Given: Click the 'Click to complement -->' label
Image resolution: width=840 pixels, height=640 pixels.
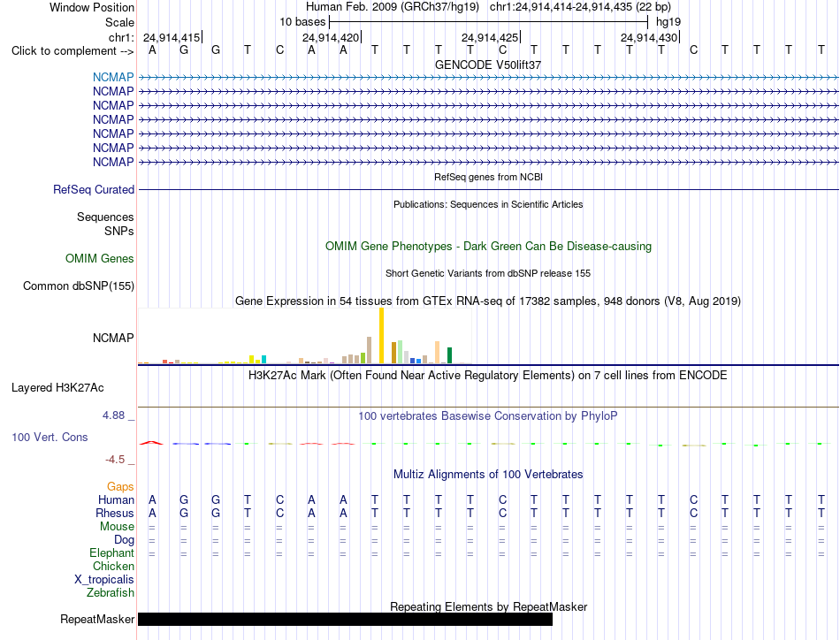Looking at the screenshot, I should click(x=73, y=51).
